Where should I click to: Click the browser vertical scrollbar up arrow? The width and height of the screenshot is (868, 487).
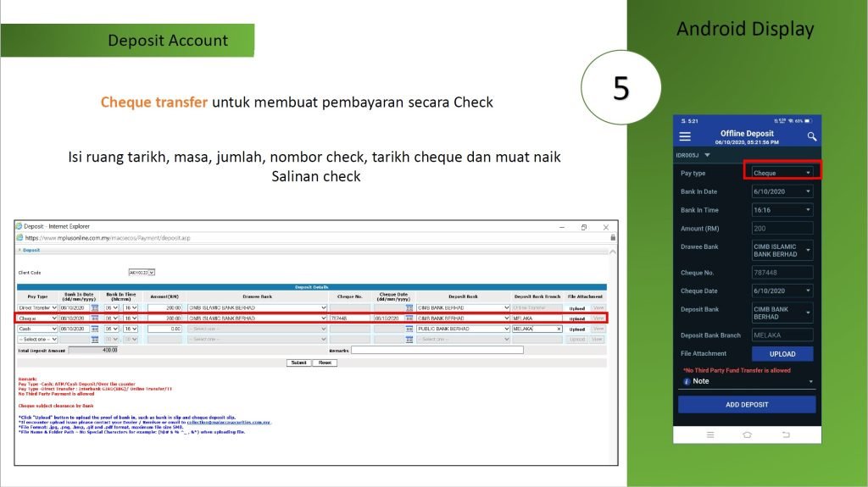(613, 252)
